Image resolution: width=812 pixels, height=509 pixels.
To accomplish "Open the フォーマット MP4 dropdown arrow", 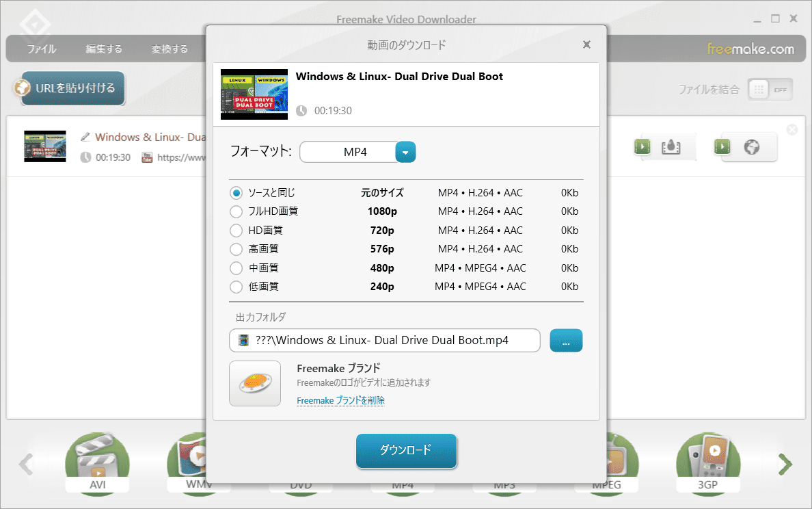I will [x=405, y=153].
